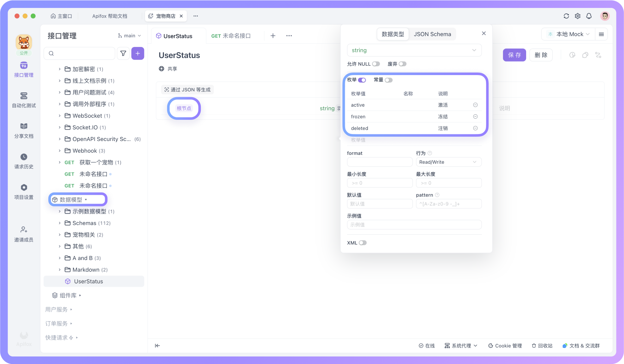Open the 主窗口 title bar tab
Viewport: 624px width, 364px height.
tap(61, 16)
